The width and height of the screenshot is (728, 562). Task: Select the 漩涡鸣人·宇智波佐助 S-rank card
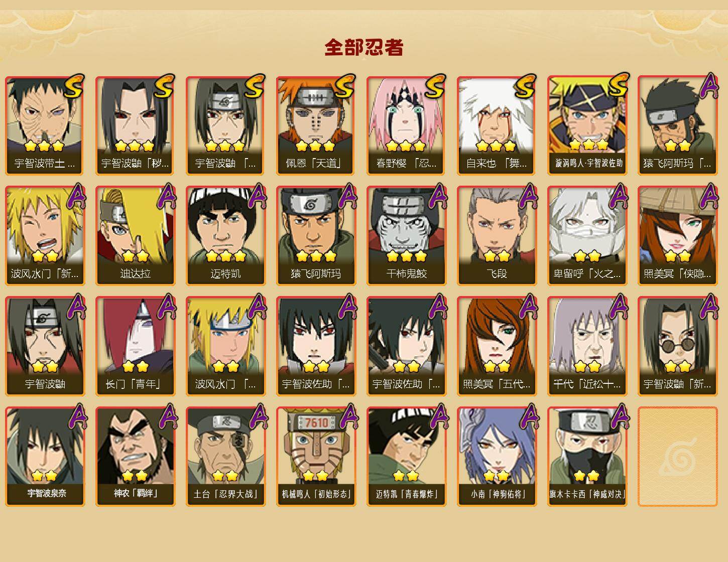(587, 125)
